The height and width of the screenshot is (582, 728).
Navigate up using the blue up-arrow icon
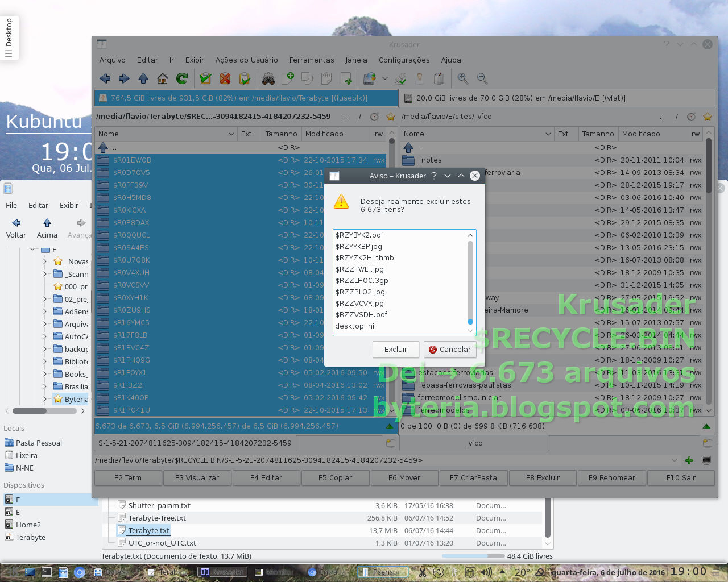143,78
